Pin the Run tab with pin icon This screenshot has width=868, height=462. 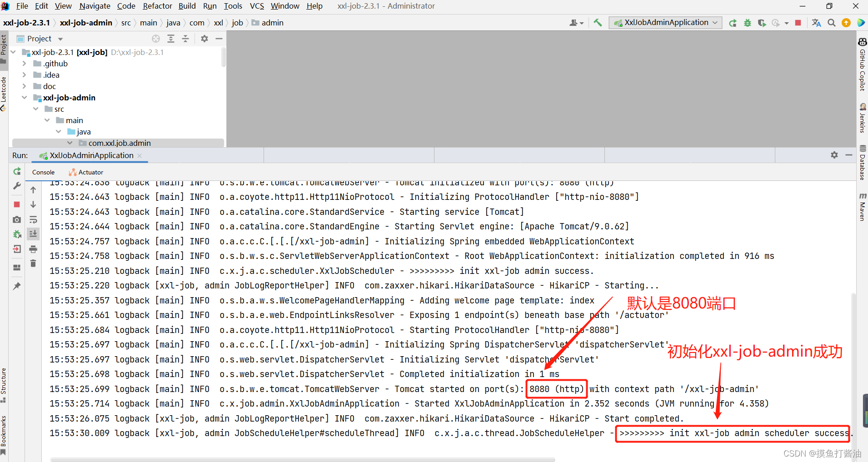(x=17, y=286)
